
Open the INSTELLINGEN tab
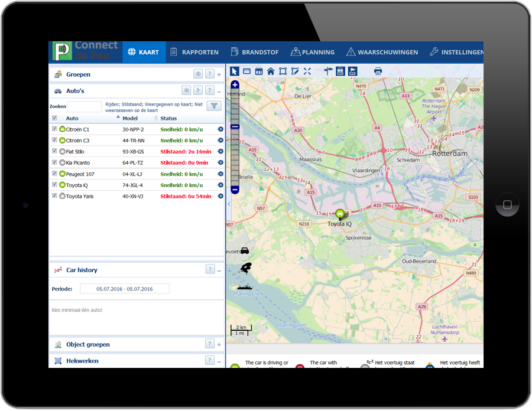[456, 52]
